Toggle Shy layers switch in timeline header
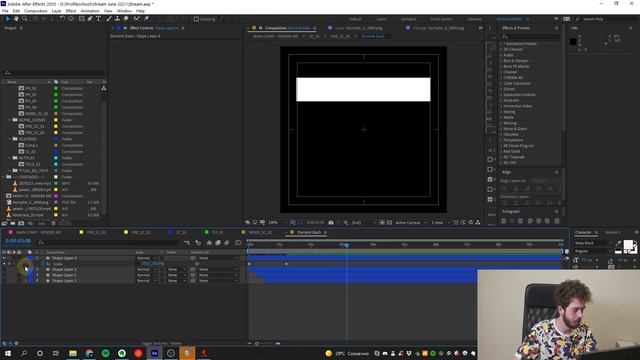This screenshot has height=360, width=640. (209, 243)
